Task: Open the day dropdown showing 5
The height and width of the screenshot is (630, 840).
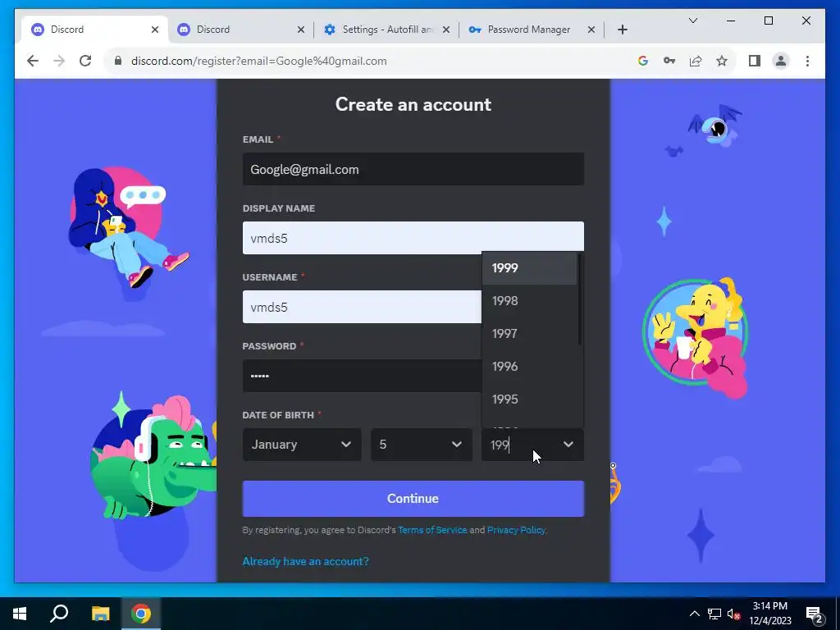Action: (421, 445)
